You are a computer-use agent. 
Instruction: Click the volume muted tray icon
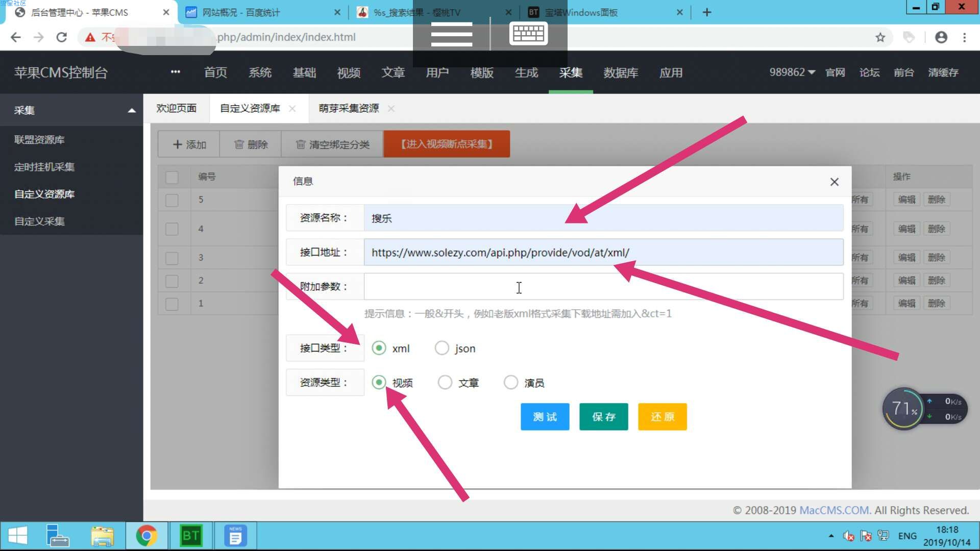point(848,536)
